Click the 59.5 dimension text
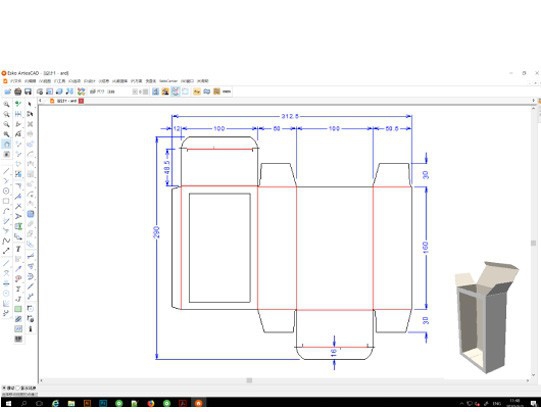 pyautogui.click(x=392, y=128)
